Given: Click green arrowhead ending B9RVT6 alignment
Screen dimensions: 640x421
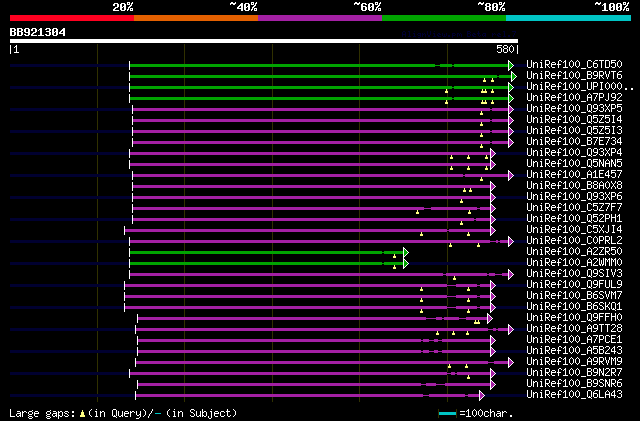Looking at the screenshot, I should coord(514,76).
